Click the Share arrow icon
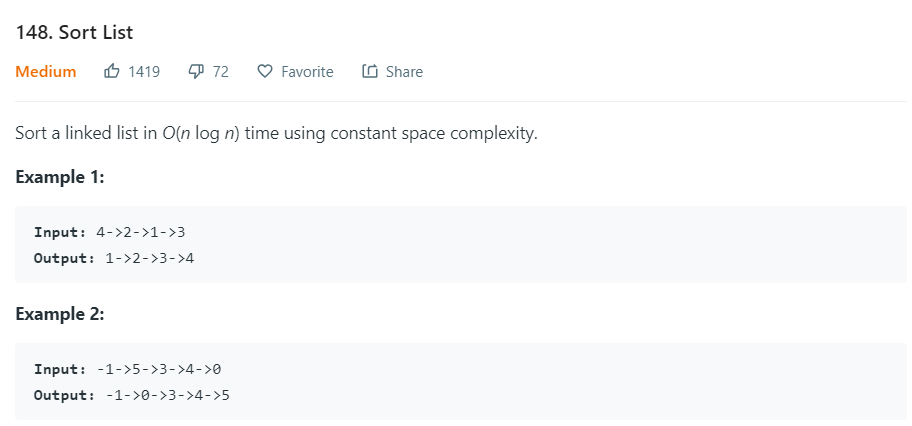 pos(370,72)
